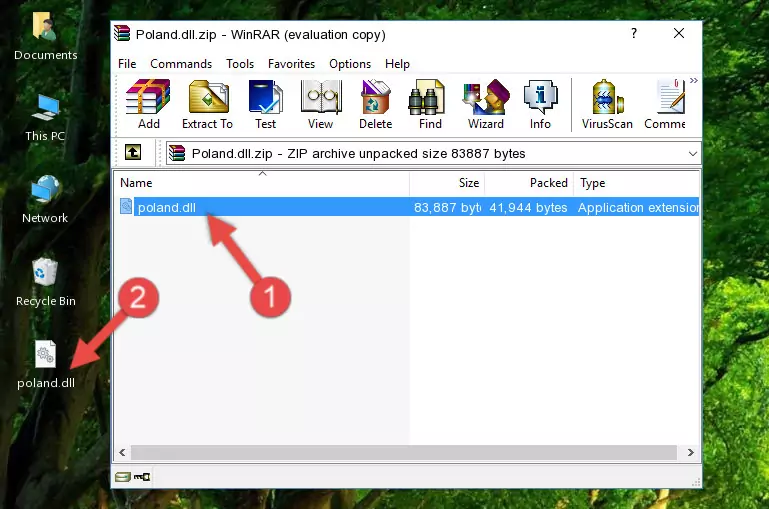Sort by the Type column header
Image resolution: width=769 pixels, height=509 pixels.
tap(637, 183)
